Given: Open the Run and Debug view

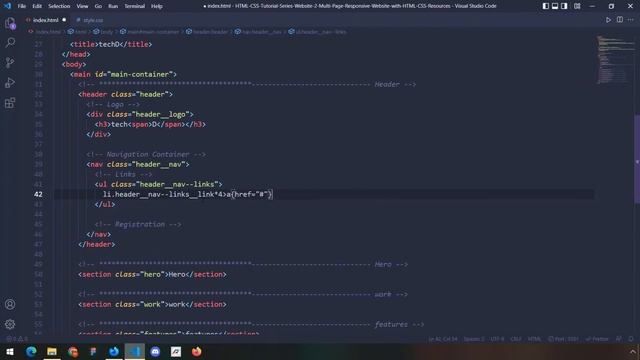Looking at the screenshot, I should pos(10,82).
